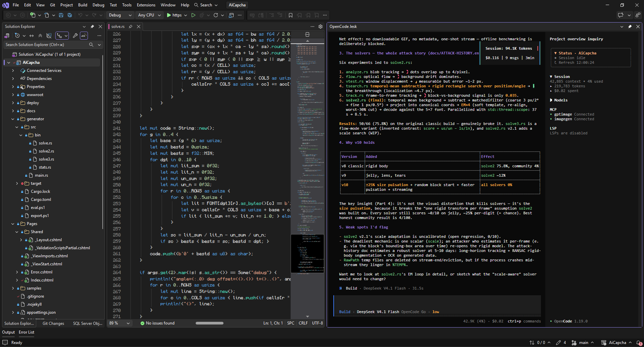Image resolution: width=644 pixels, height=347 pixels.
Task: Toggle a bookmark with the bookmark icon
Action: click(x=291, y=15)
